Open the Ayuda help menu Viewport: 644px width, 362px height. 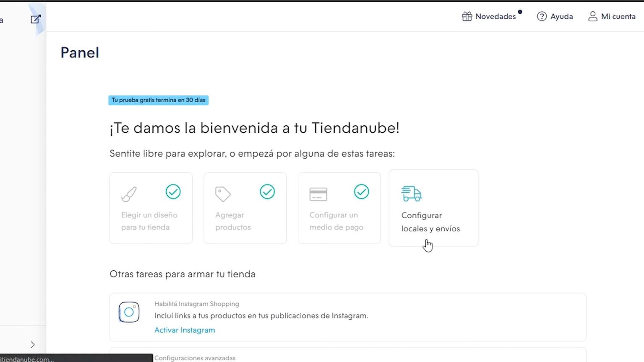[x=555, y=16]
